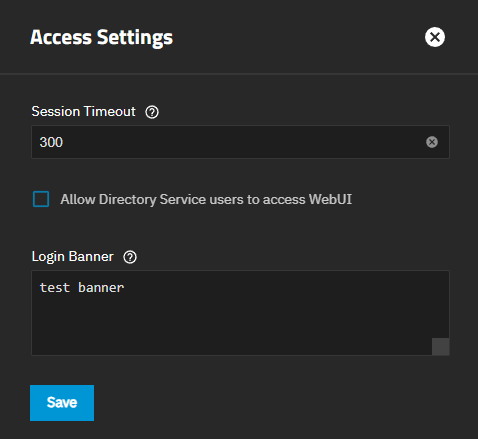Click the small x circle in timeout field
The image size is (478, 439).
coord(432,142)
